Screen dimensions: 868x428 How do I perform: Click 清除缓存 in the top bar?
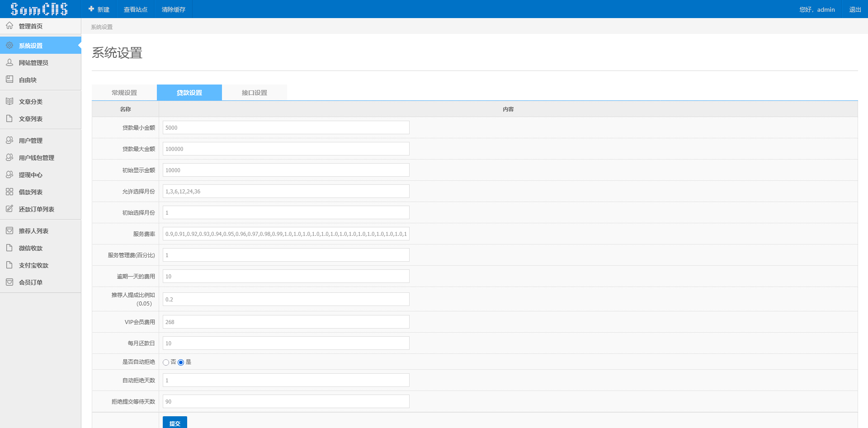(x=174, y=9)
